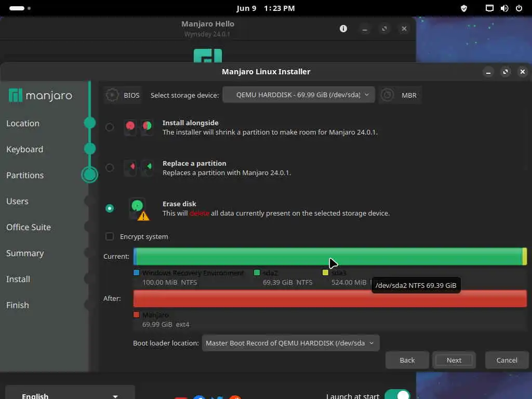Open the power menu icon

point(519,8)
